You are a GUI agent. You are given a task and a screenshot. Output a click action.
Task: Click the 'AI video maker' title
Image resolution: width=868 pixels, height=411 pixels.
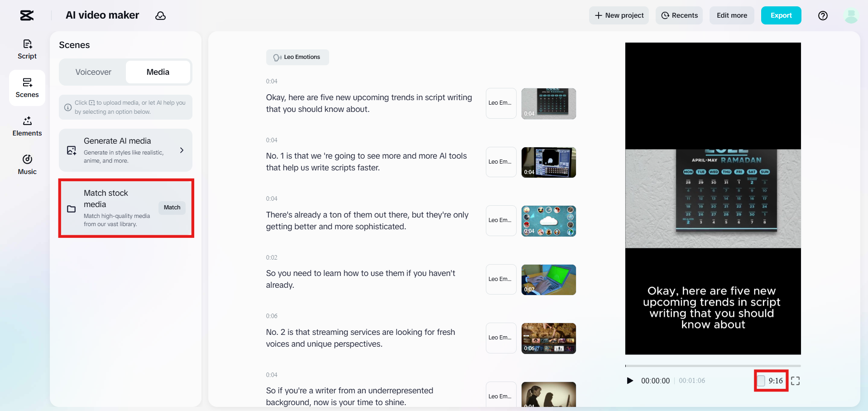102,15
